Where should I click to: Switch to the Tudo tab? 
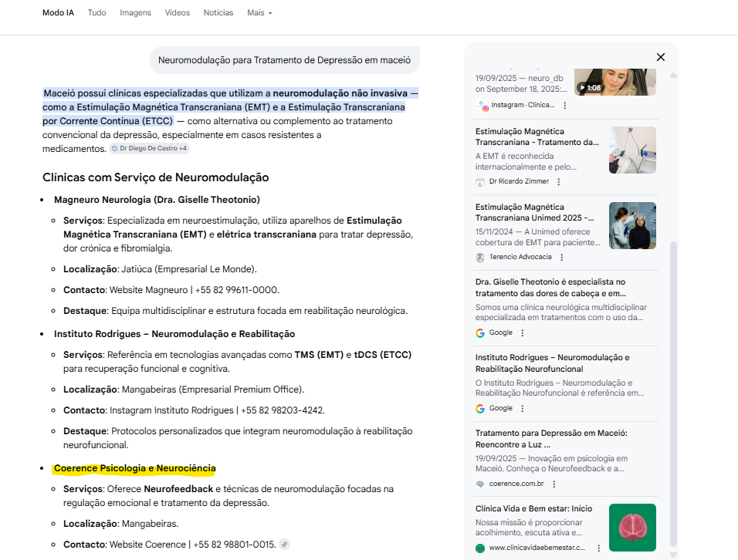tap(97, 12)
